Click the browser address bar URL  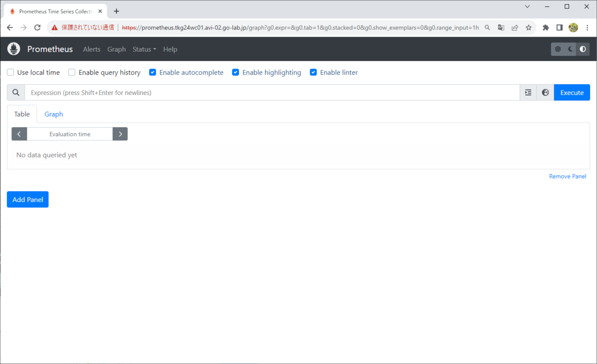pyautogui.click(x=300, y=28)
